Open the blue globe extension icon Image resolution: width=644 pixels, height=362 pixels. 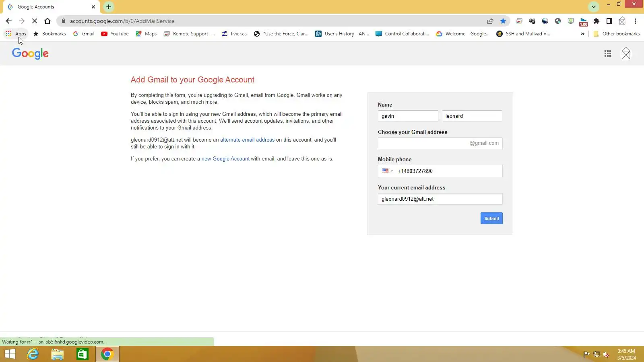tap(545, 21)
